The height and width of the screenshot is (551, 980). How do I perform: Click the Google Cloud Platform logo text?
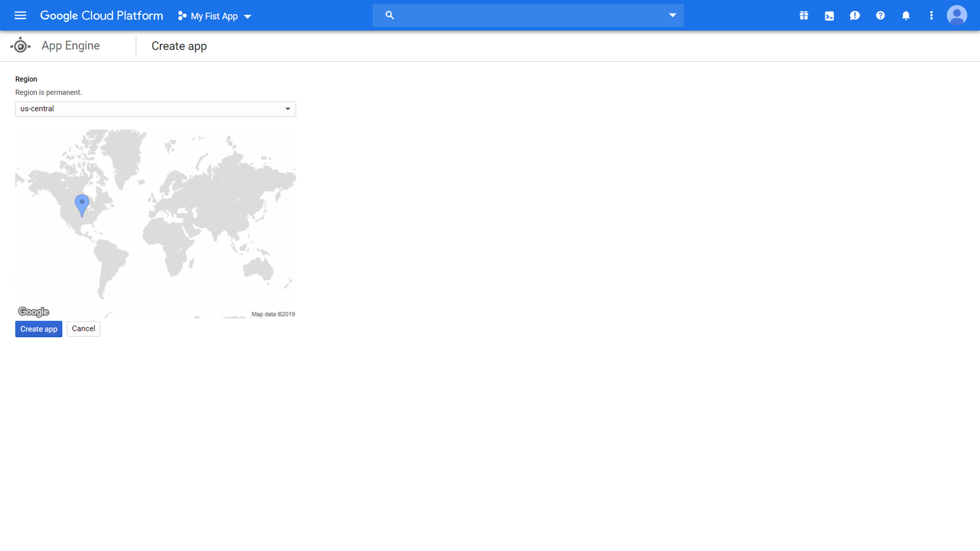[102, 16]
